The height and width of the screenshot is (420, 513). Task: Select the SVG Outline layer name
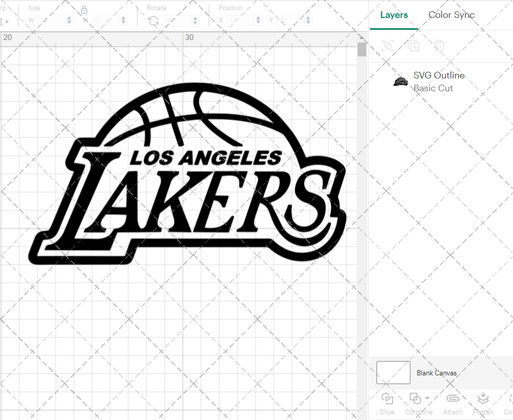(x=439, y=75)
